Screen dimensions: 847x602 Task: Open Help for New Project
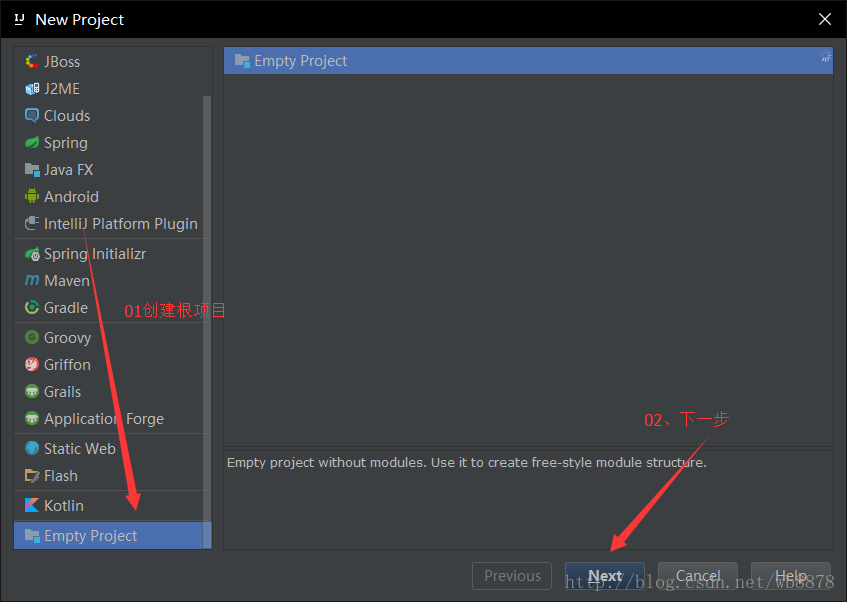(790, 576)
